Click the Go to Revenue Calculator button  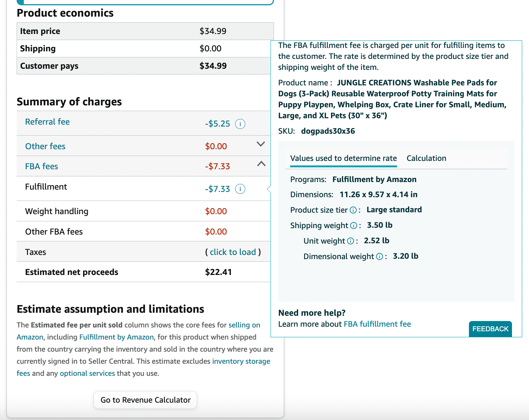145,400
